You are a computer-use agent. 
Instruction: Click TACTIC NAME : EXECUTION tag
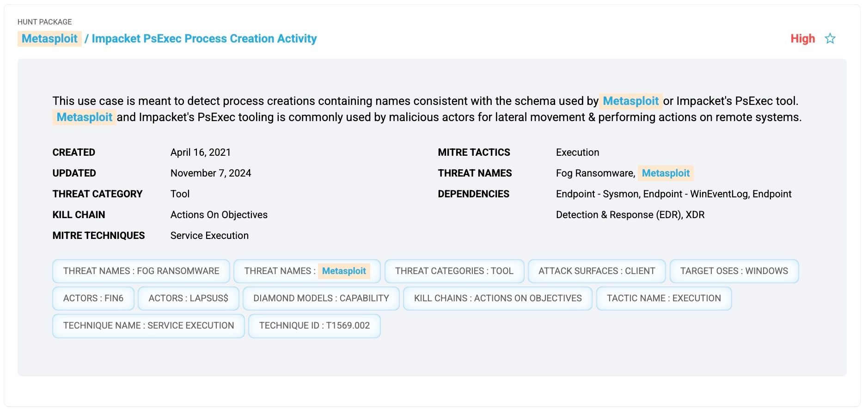coord(664,299)
